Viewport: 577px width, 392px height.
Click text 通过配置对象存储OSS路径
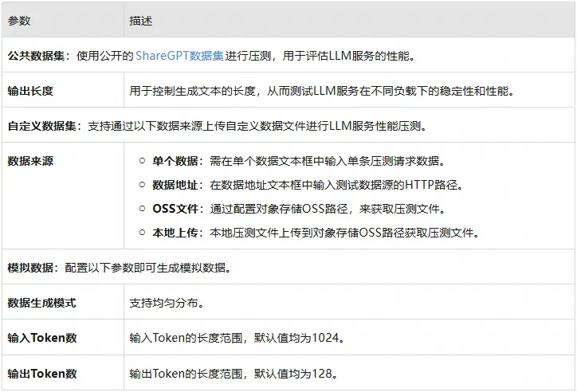(x=279, y=209)
